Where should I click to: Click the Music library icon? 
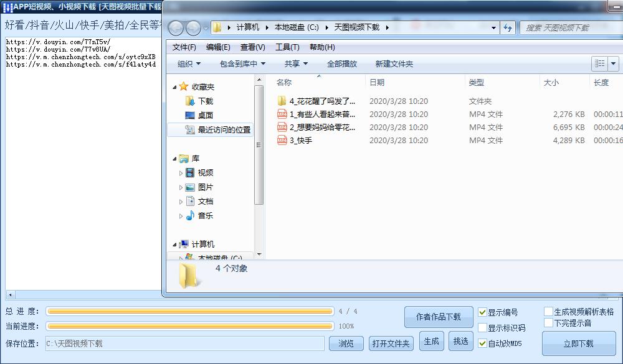pos(190,215)
